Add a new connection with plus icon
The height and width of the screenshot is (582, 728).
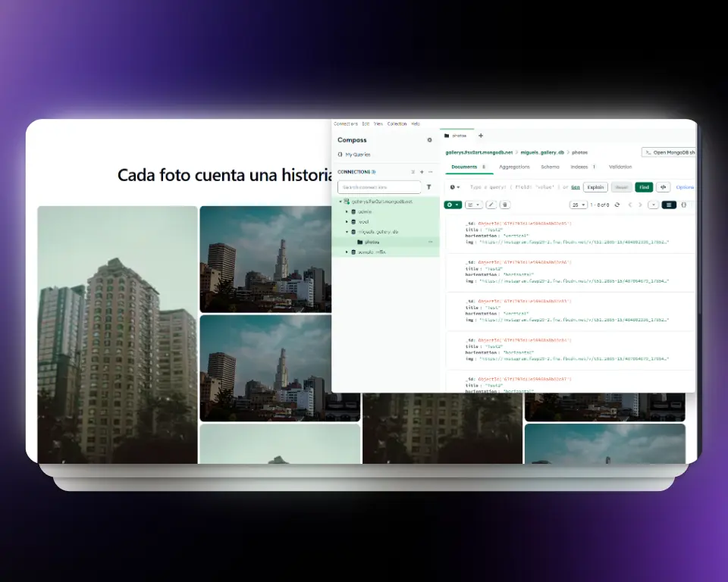point(422,172)
